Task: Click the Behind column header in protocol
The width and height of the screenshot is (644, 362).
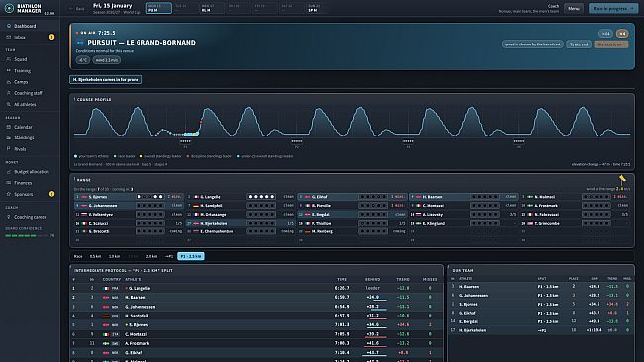Action: tap(373, 280)
